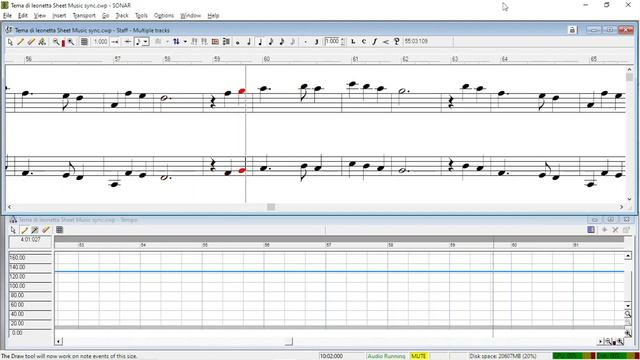Click the Tempo view horizontal scrollbar thumb

(x=289, y=341)
